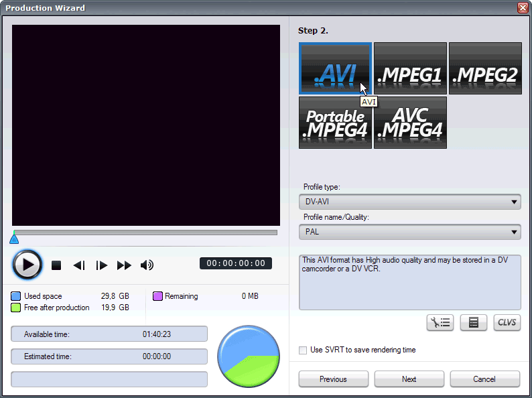Select the Portable .MPEG4 format tile
The image size is (532, 398).
[335, 123]
